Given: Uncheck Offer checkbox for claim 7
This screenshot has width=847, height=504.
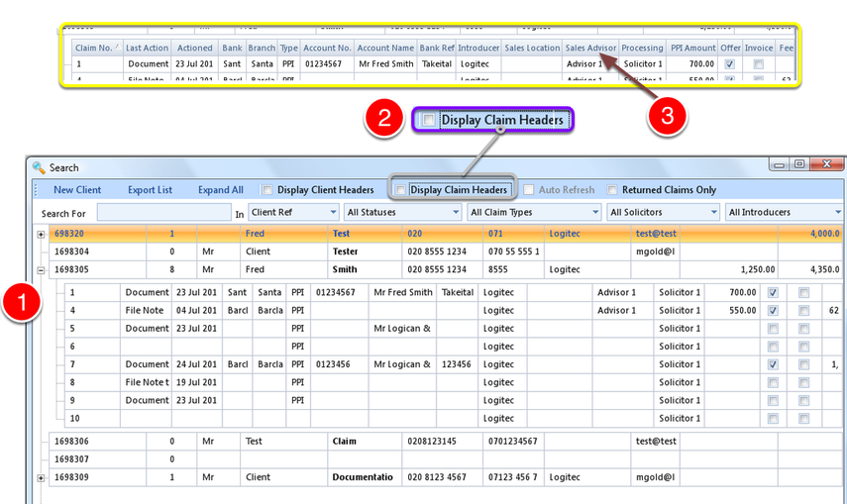Looking at the screenshot, I should (773, 364).
